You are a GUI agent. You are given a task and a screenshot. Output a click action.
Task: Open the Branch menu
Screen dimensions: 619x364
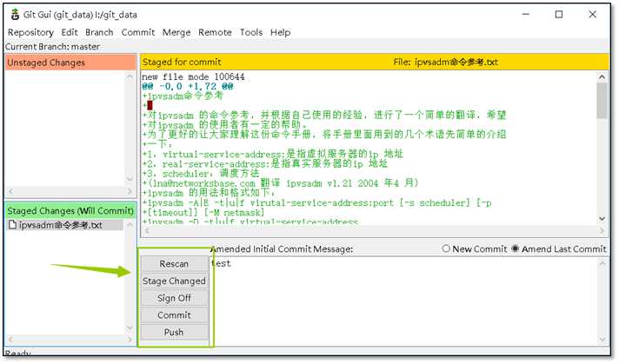[x=99, y=32]
